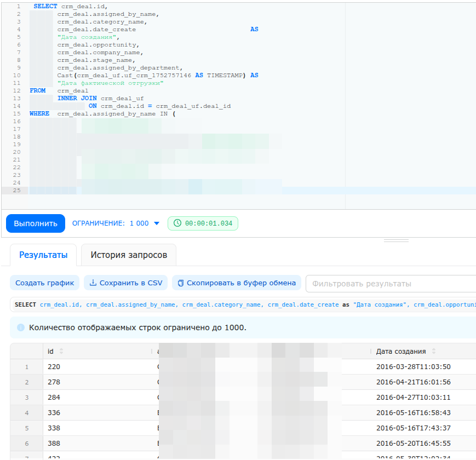Screen dimensions: 476x460
Task: Click date 2016-05-20T16:45:55
Action: coord(413,444)
